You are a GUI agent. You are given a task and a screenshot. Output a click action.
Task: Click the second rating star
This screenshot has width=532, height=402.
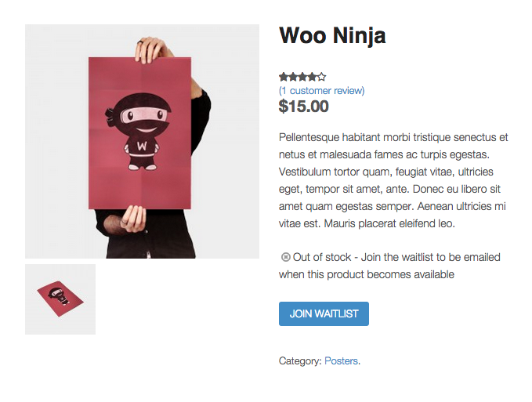click(x=292, y=77)
